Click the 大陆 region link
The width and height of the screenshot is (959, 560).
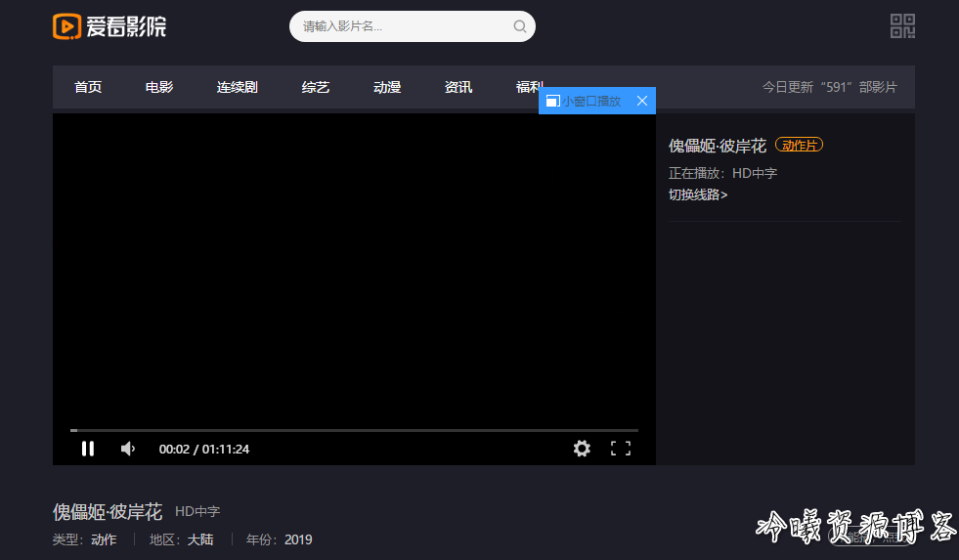[200, 539]
